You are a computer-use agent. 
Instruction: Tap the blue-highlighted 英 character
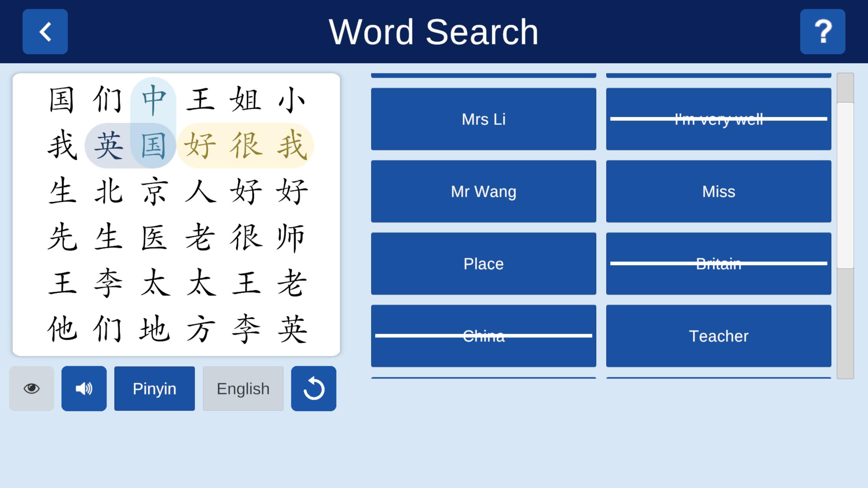108,146
